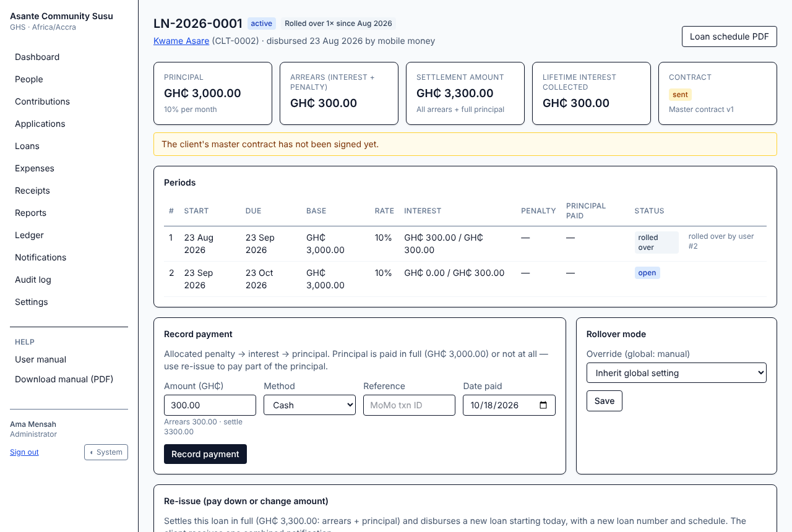The height and width of the screenshot is (532, 792).
Task: Open the Expenses section
Action: [x=35, y=168]
